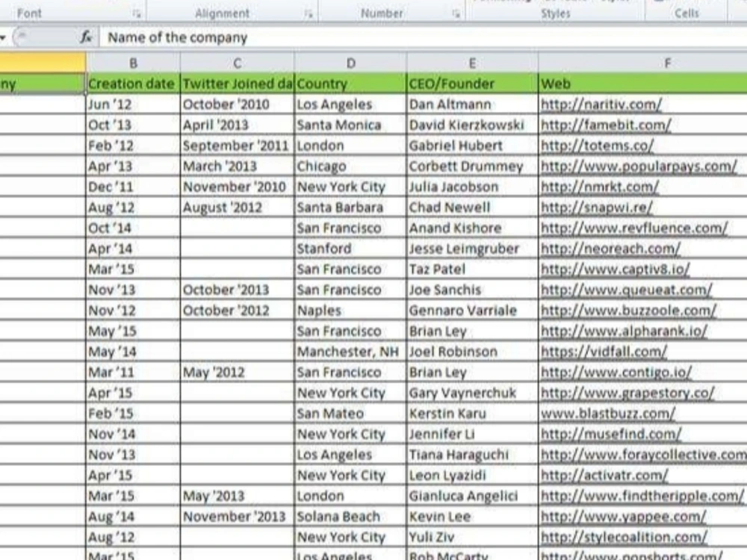Select the cell 'Manchester, NH'
The height and width of the screenshot is (560, 747).
[350, 352]
